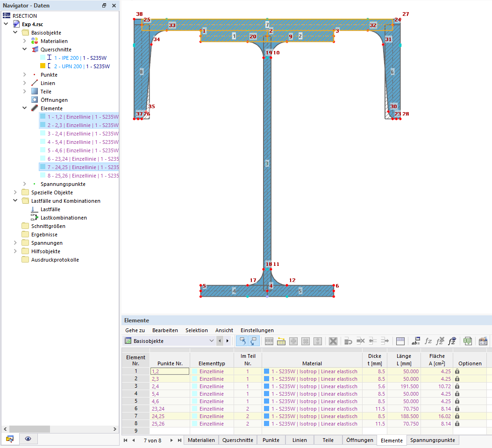Open the Bearbeiten menu in Elemente panel

point(165,330)
